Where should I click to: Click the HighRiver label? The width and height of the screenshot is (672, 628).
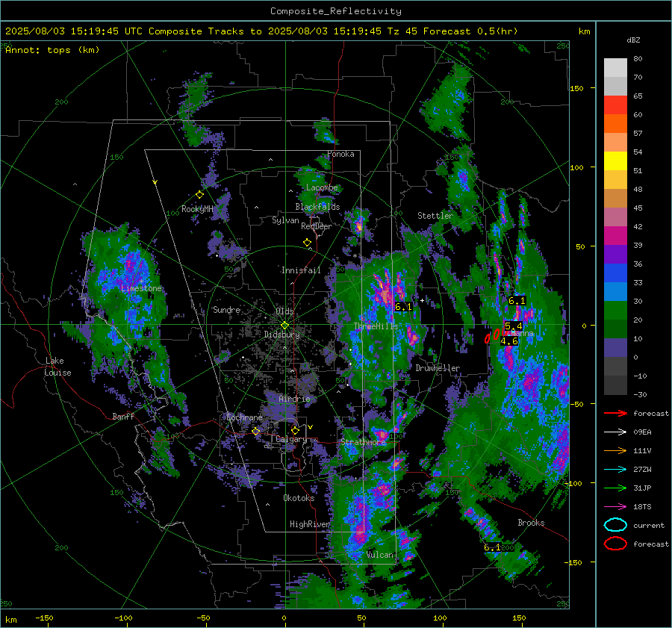click(309, 524)
